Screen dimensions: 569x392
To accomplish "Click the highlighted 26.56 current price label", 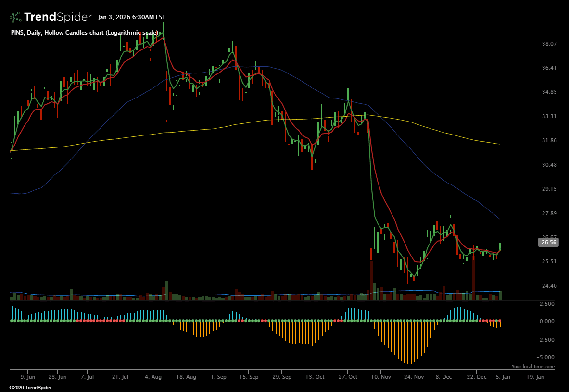I will 549,243.
